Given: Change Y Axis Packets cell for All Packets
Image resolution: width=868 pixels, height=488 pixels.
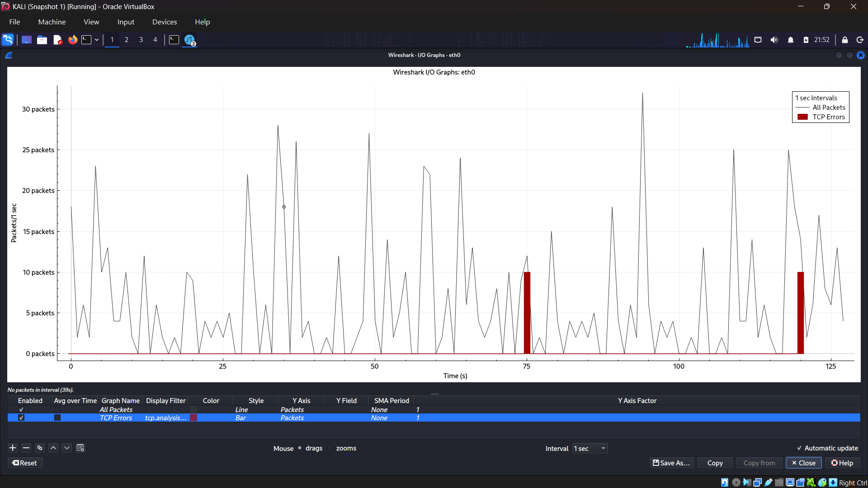Looking at the screenshot, I should [x=301, y=409].
